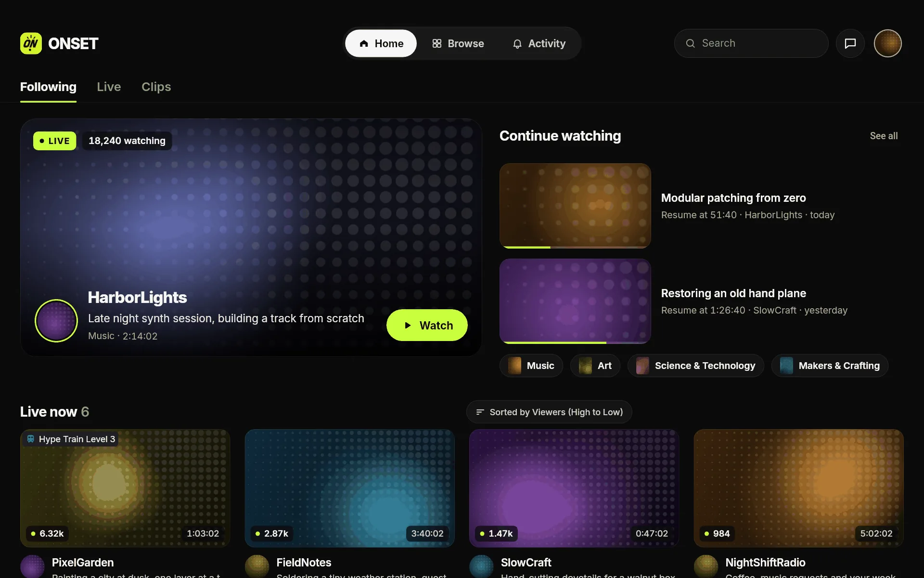Click the sort lines icon
Viewport: 924px width, 578px height.
click(x=480, y=412)
